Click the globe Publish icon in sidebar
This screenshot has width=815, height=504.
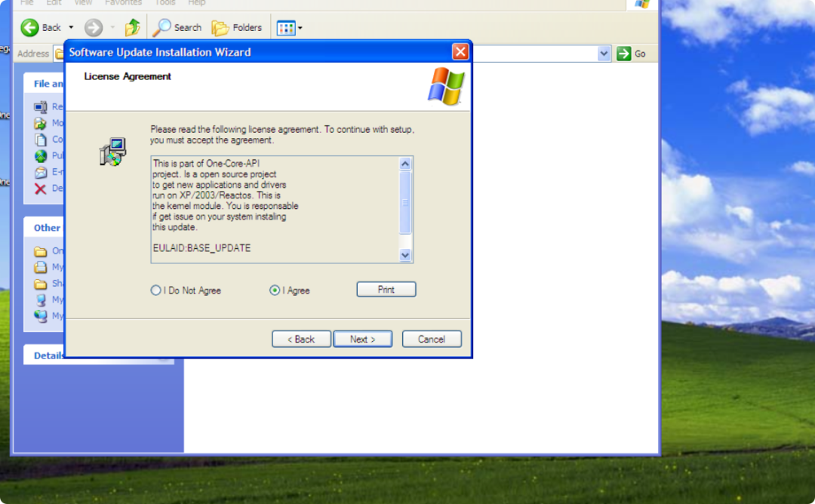click(x=41, y=156)
